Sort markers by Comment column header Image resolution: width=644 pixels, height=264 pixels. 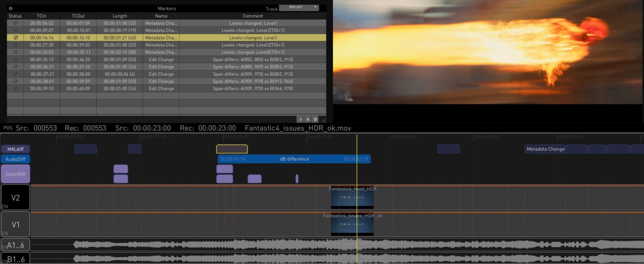pyautogui.click(x=253, y=16)
